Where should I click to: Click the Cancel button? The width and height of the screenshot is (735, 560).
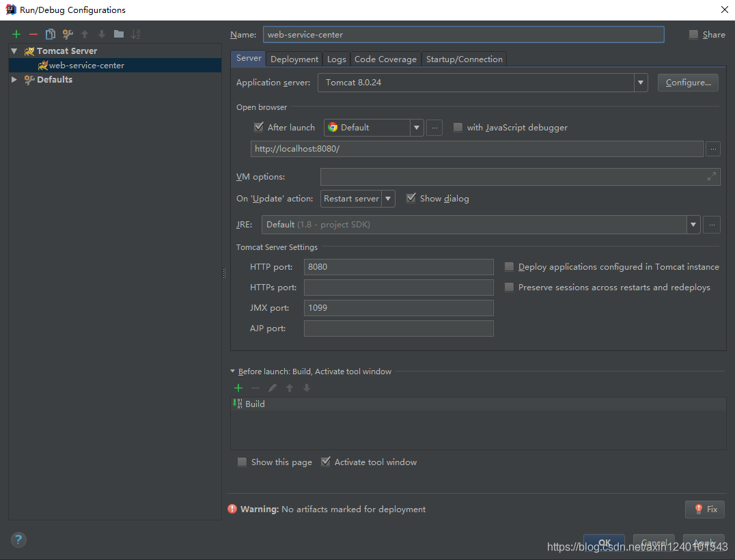pyautogui.click(x=654, y=543)
